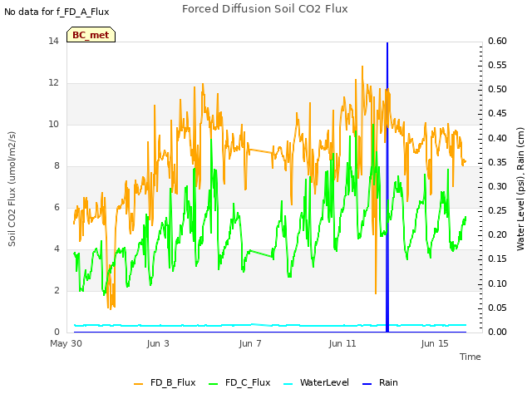The width and height of the screenshot is (532, 399).
Task: Click the 8 tick on left axis
Action: click(x=57, y=165)
